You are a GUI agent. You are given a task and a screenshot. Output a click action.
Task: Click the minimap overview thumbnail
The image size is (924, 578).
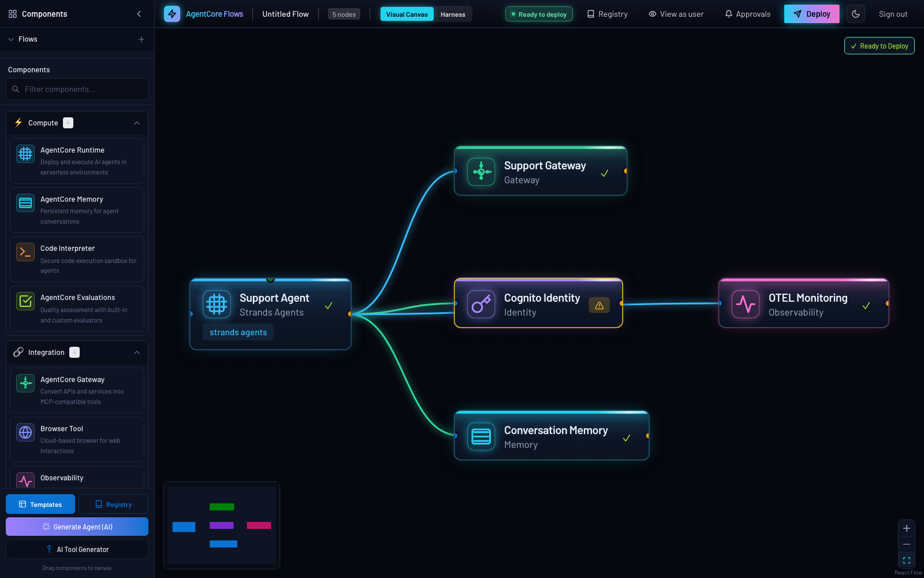pyautogui.click(x=222, y=525)
